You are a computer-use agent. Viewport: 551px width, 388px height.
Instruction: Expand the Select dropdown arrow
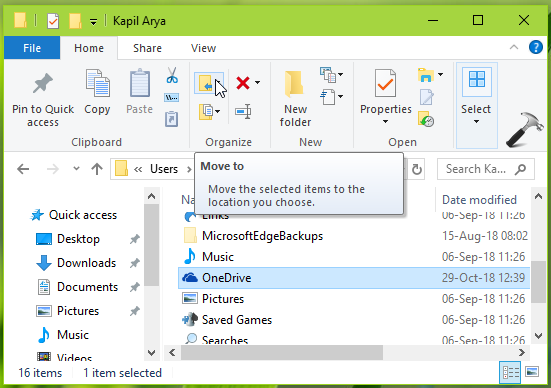coord(476,122)
